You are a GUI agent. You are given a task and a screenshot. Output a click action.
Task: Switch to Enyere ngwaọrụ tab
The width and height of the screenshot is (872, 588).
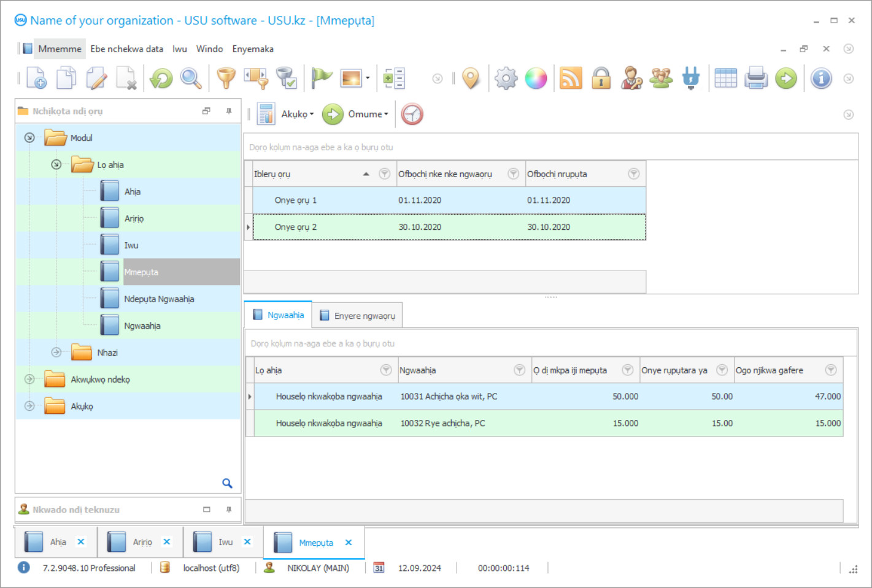358,316
